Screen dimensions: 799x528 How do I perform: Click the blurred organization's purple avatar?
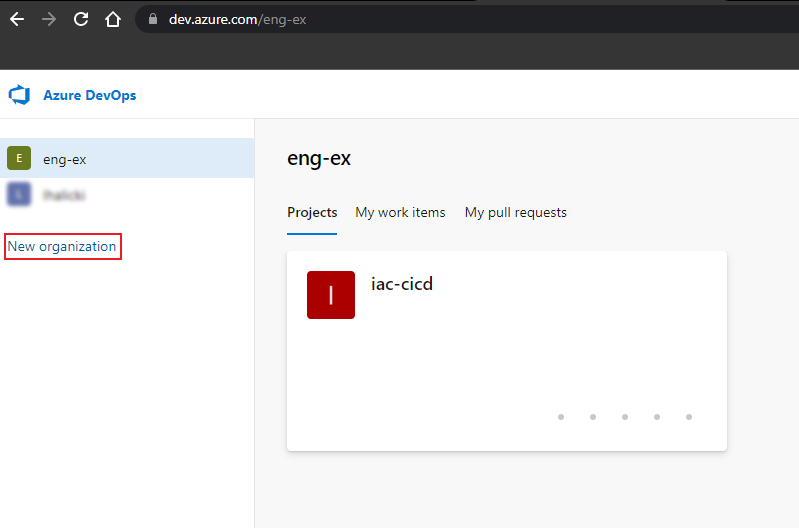(19, 195)
